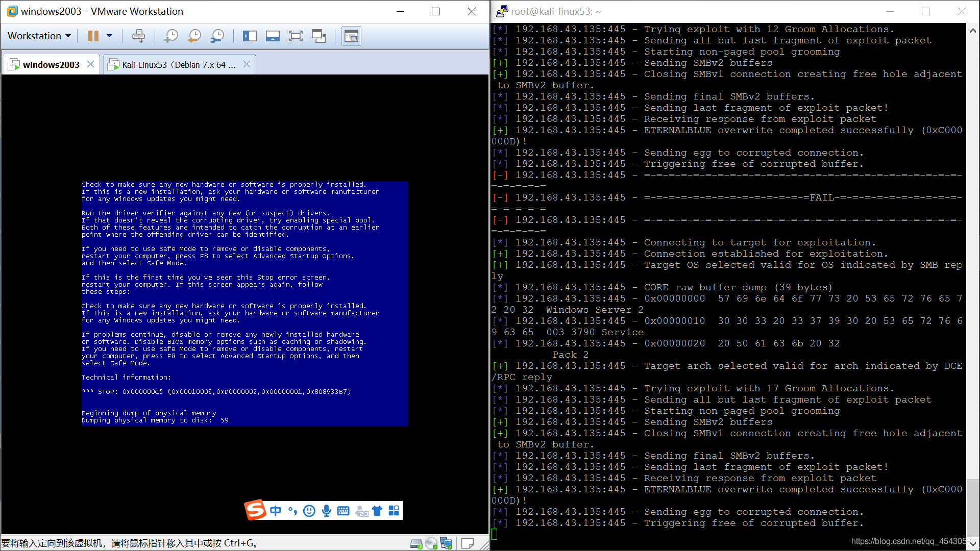Image resolution: width=980 pixels, height=551 pixels.
Task: Toggle the console view button
Action: (x=351, y=36)
